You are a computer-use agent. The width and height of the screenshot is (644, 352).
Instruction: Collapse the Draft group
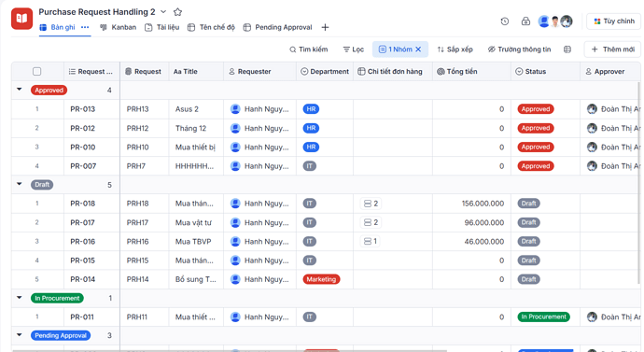[20, 185]
